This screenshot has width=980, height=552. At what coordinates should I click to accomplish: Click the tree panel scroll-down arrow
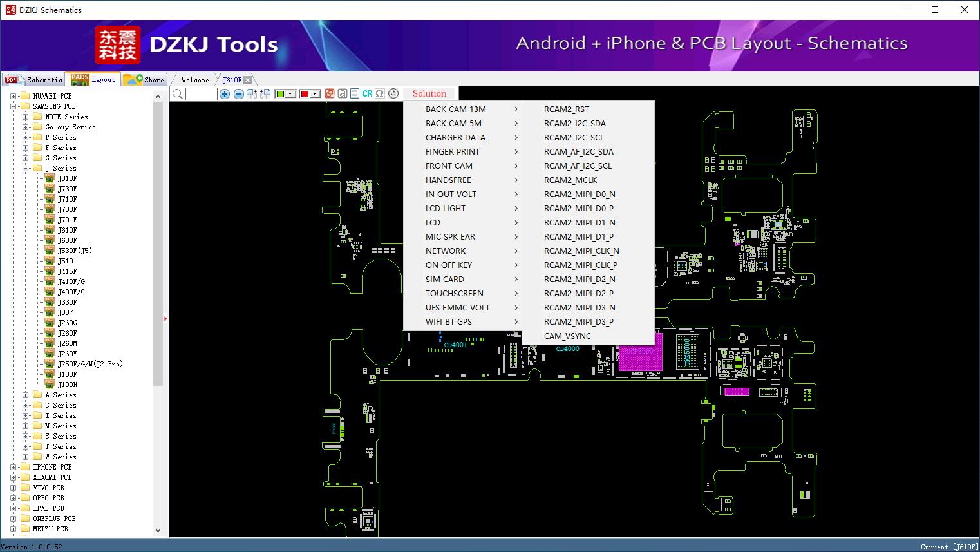(x=158, y=531)
